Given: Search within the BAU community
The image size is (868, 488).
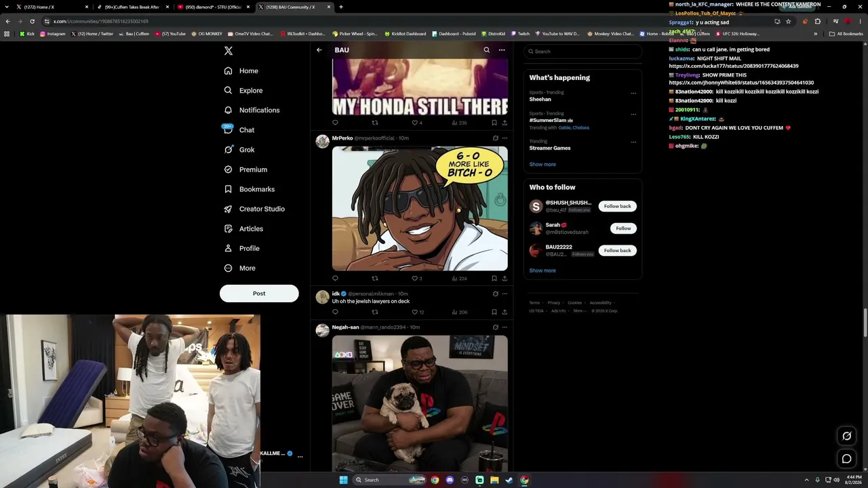Looking at the screenshot, I should [x=486, y=50].
